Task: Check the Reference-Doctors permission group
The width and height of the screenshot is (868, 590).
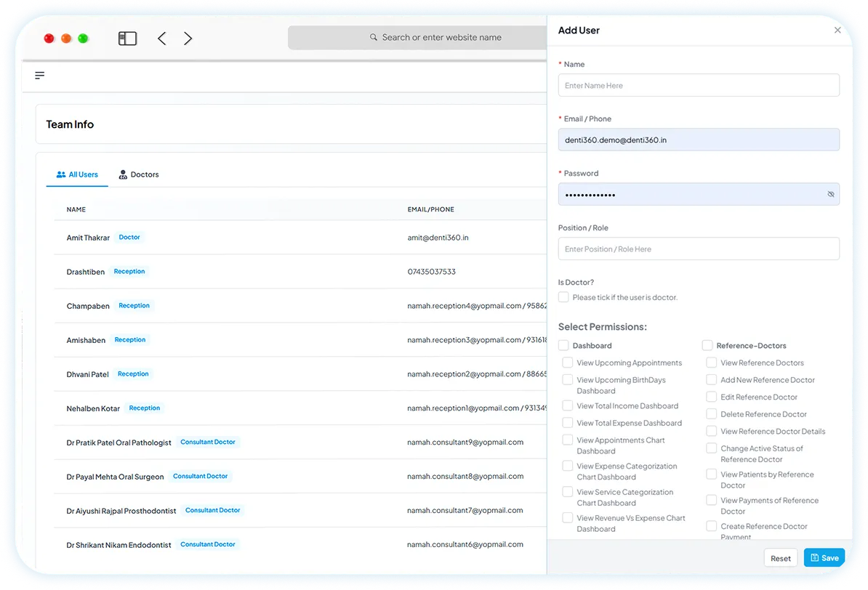Action: [707, 345]
